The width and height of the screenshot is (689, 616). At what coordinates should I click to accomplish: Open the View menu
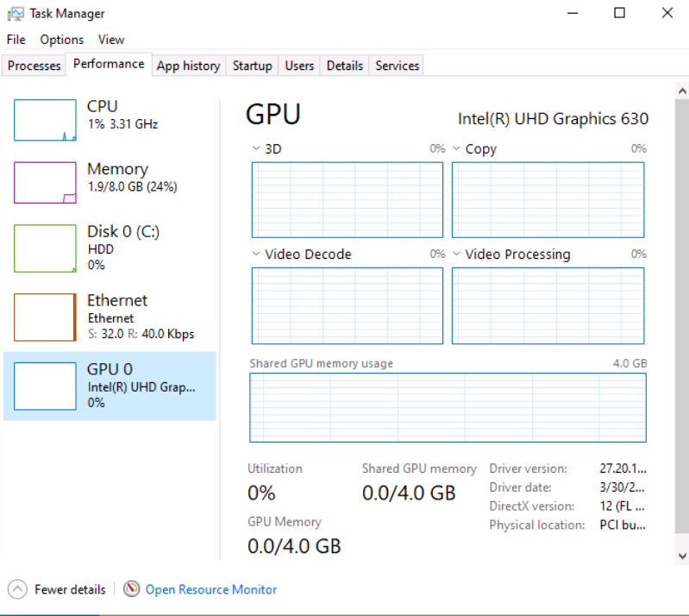(111, 40)
